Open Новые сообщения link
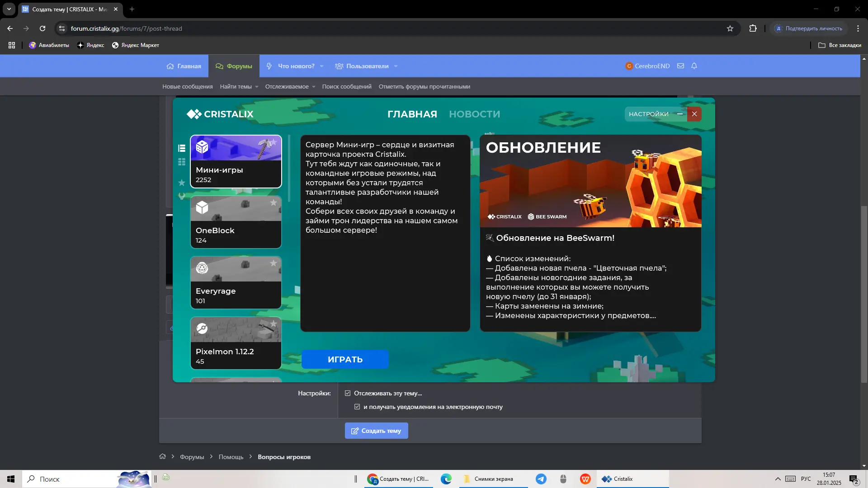 pos(188,87)
